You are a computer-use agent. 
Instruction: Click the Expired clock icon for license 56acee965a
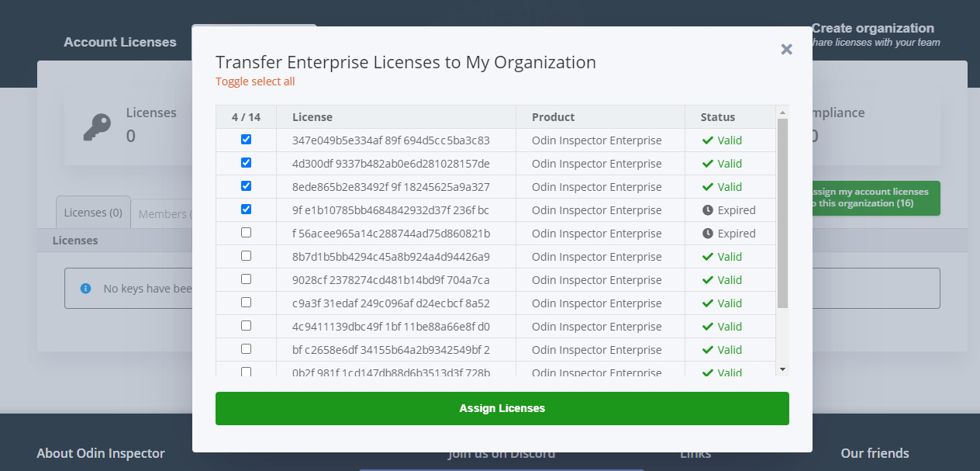point(707,234)
